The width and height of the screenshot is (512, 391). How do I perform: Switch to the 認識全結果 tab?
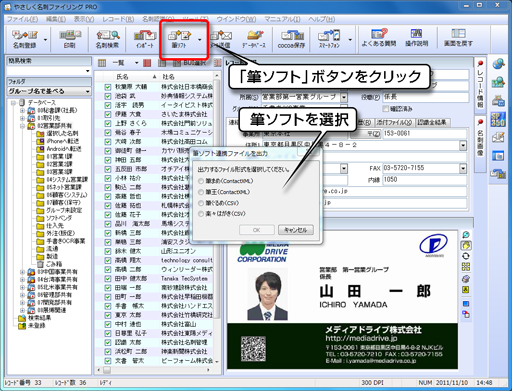432,122
